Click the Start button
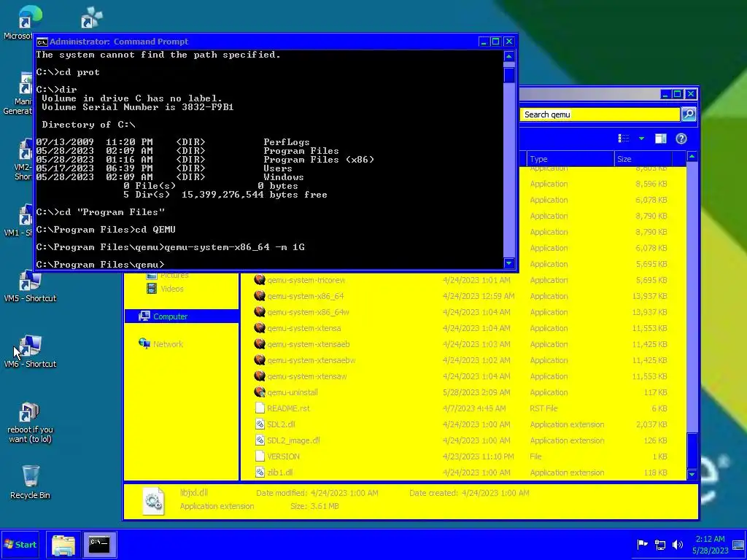 coord(20,545)
